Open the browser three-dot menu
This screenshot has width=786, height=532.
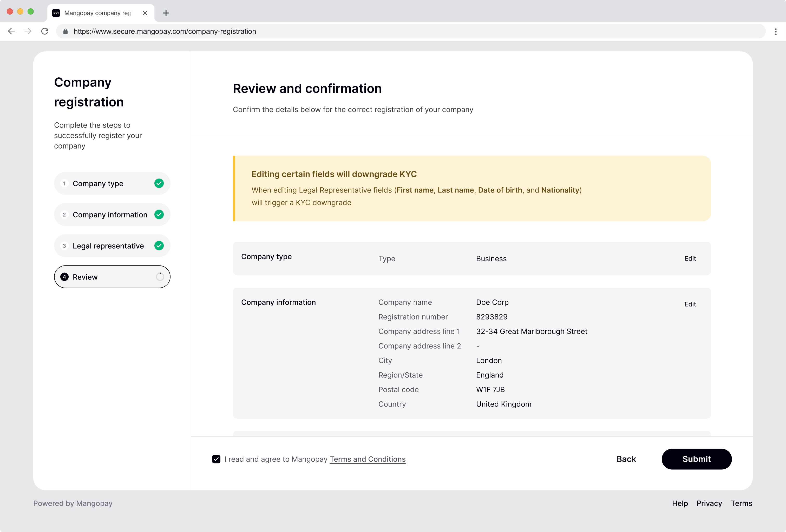point(776,31)
